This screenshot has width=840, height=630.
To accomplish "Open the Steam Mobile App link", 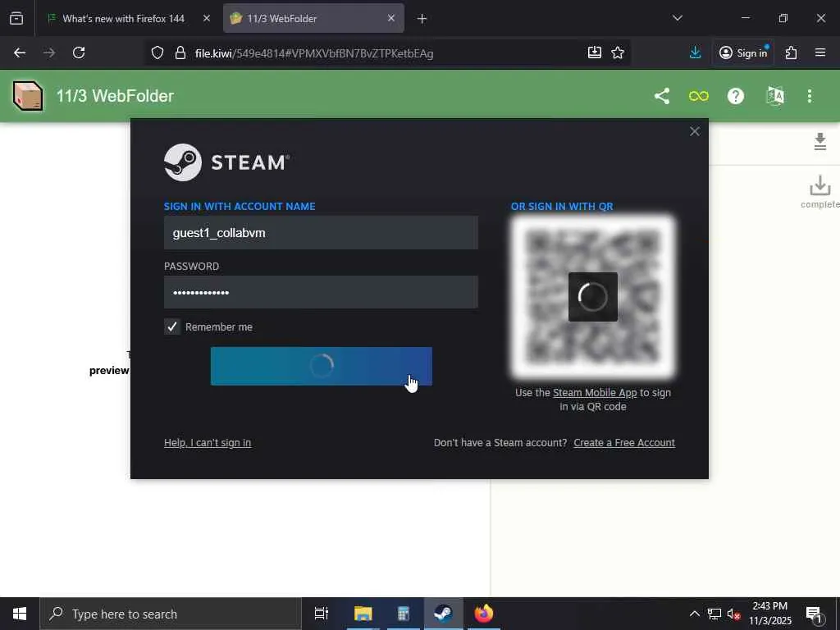I will click(595, 393).
